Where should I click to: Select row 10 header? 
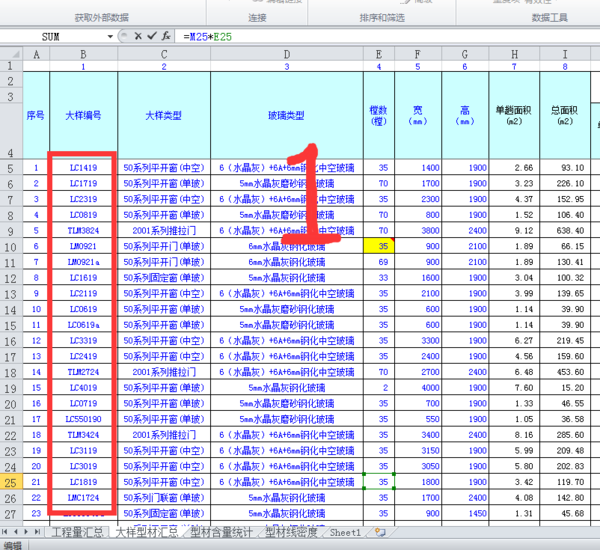(11, 246)
